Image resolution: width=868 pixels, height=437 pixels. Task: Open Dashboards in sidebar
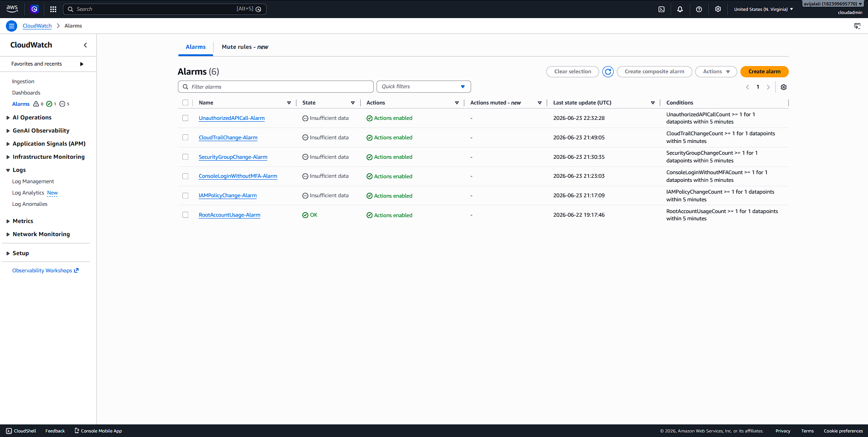pos(26,93)
